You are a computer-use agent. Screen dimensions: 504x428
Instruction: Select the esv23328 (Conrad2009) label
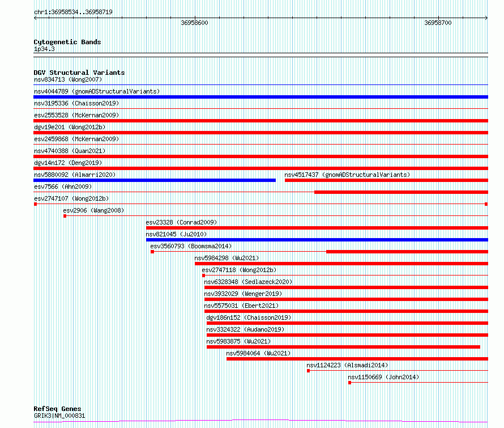[x=181, y=222]
